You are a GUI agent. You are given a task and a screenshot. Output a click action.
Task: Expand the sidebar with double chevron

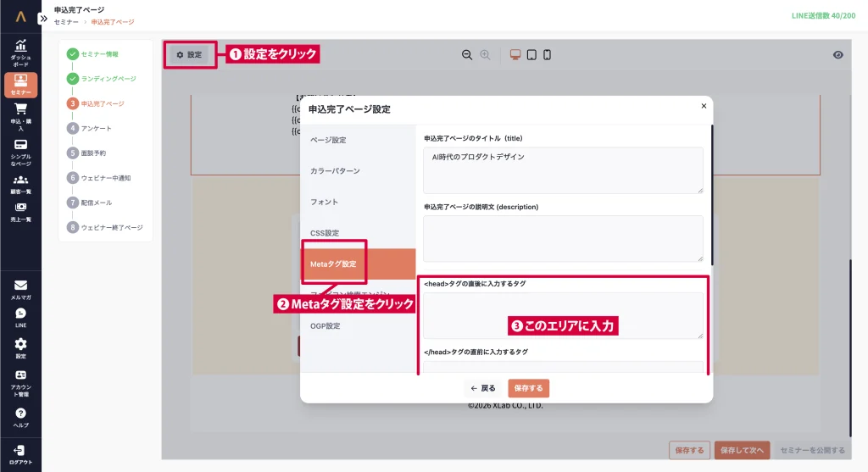(44, 18)
